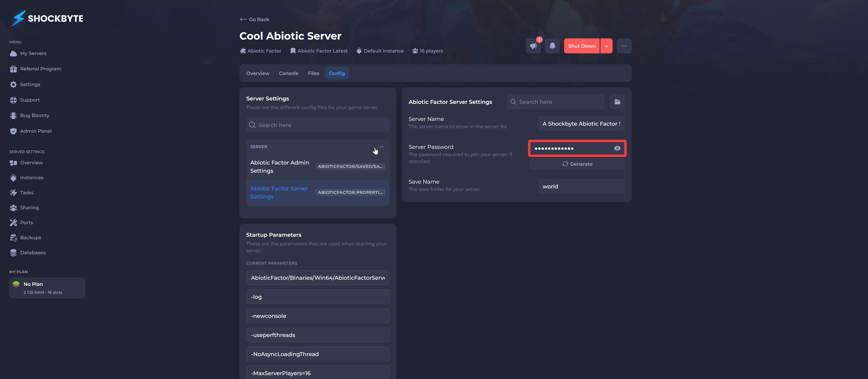Focus the Abiotic Factor settings search field
This screenshot has width=868, height=379.
556,102
